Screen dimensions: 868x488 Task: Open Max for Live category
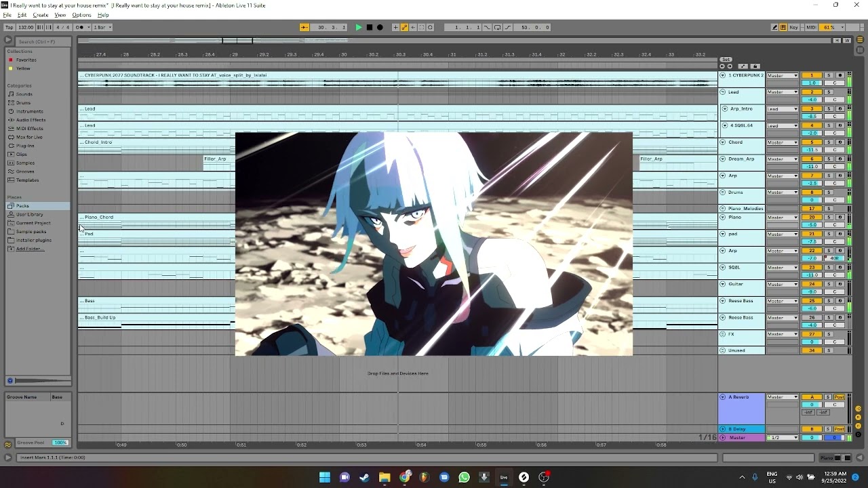29,137
